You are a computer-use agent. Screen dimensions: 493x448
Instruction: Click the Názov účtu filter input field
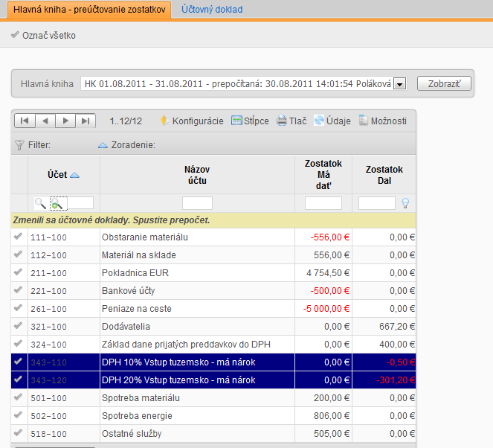pyautogui.click(x=197, y=203)
